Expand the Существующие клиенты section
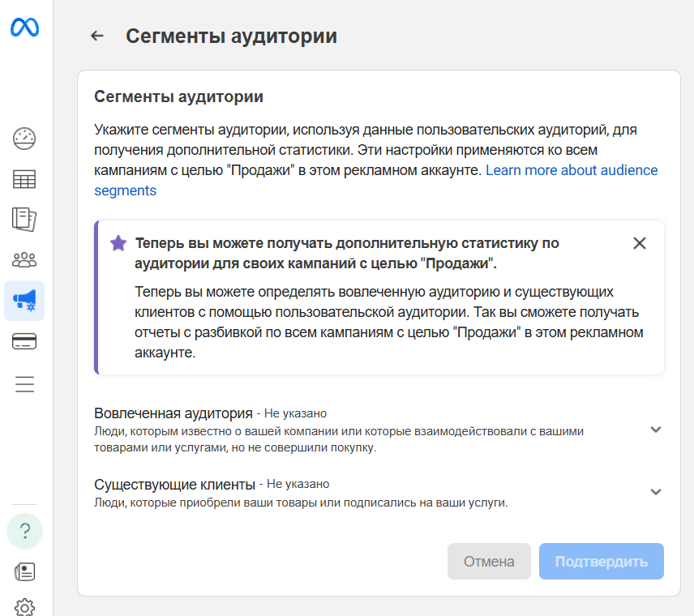This screenshot has height=616, width=694. click(656, 493)
